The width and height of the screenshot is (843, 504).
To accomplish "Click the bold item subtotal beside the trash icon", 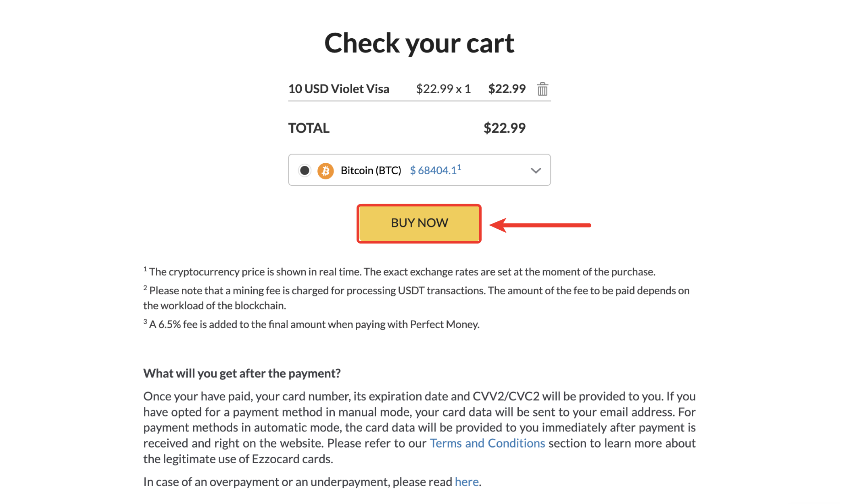I will (507, 89).
